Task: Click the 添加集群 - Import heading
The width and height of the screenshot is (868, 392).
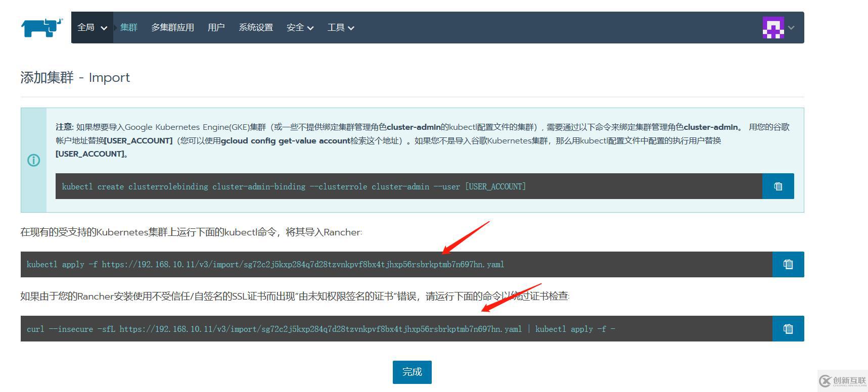Action: coord(75,77)
